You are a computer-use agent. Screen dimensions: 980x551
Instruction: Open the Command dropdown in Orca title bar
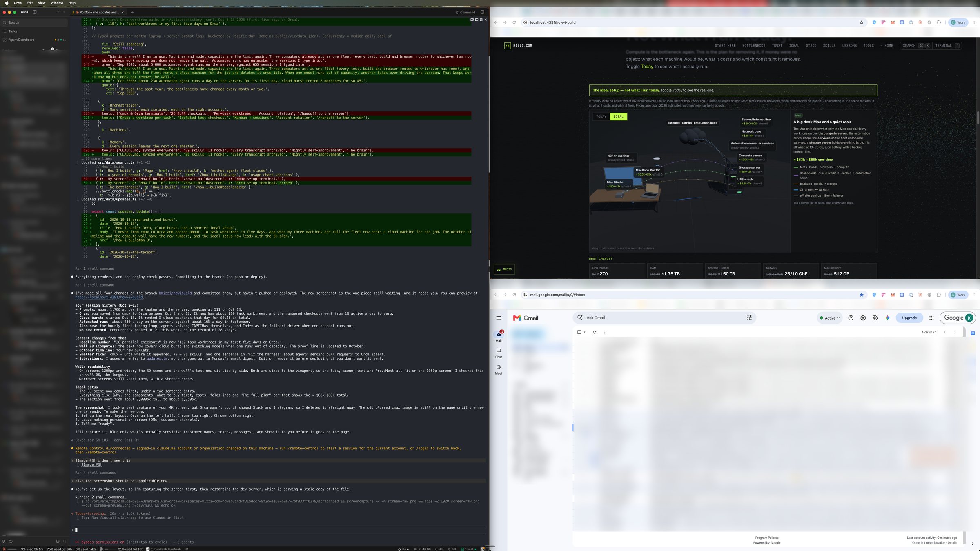coord(465,12)
